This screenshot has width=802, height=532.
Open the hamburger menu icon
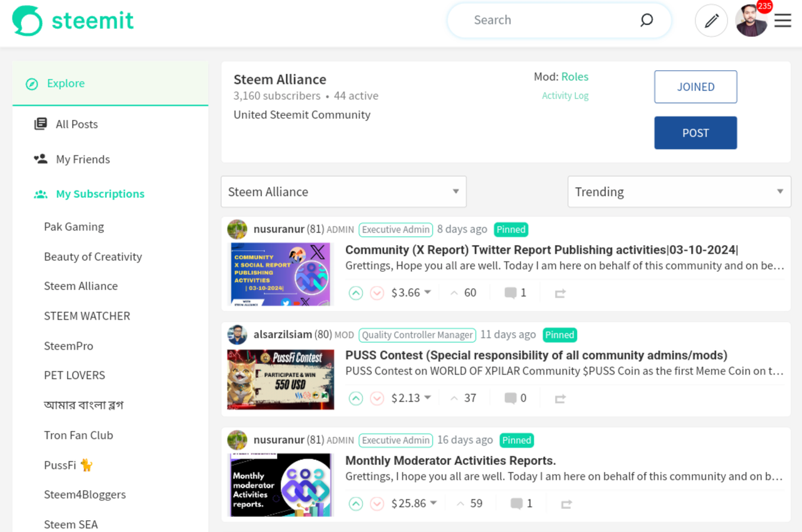coord(783,21)
